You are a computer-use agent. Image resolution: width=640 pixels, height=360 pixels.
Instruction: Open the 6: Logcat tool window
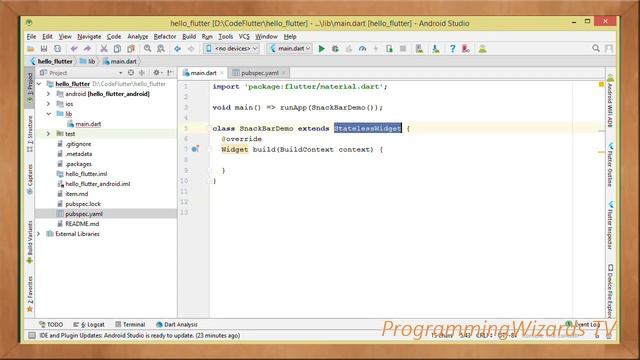pyautogui.click(x=89, y=324)
